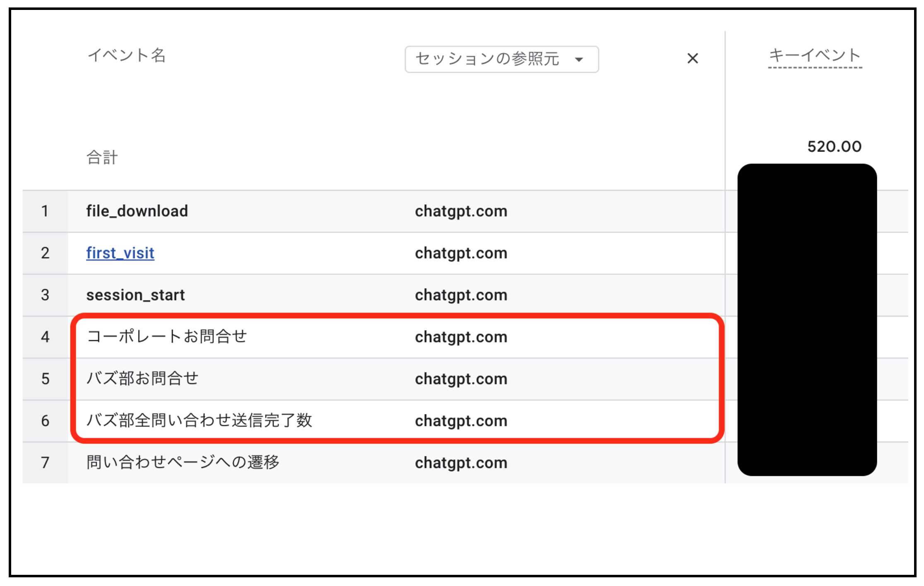Select バズ部全問い合わせ送信完了数 event

pos(199,420)
